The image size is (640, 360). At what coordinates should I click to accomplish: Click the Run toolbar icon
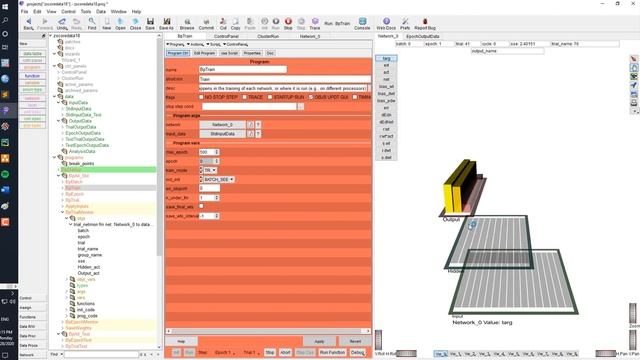tap(276, 23)
